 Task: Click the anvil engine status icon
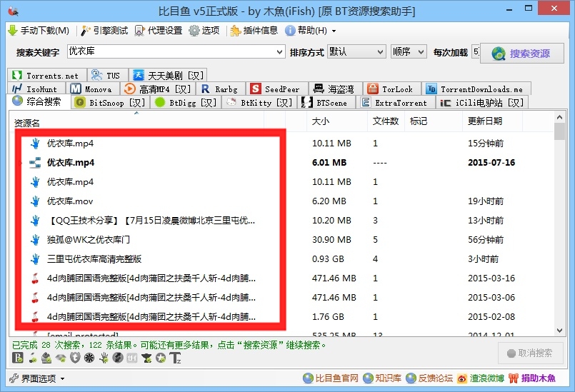[146, 358]
